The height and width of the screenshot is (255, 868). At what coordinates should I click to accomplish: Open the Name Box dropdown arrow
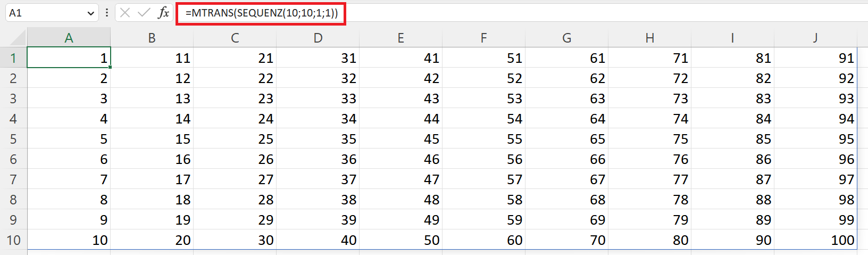91,13
